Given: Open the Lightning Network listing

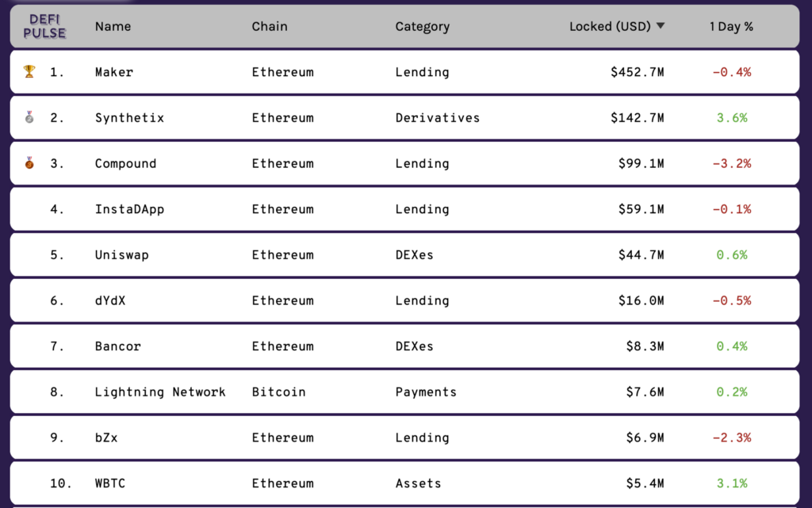Looking at the screenshot, I should (x=160, y=392).
